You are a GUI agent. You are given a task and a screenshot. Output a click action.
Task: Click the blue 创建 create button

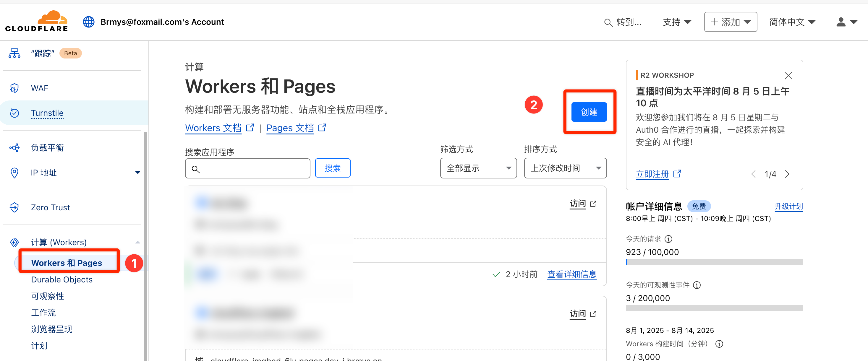pyautogui.click(x=589, y=112)
